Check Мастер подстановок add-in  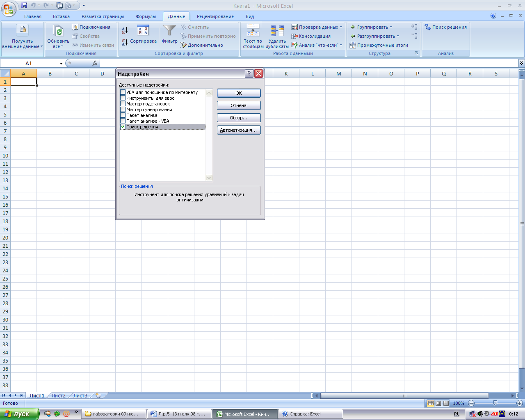coord(123,104)
